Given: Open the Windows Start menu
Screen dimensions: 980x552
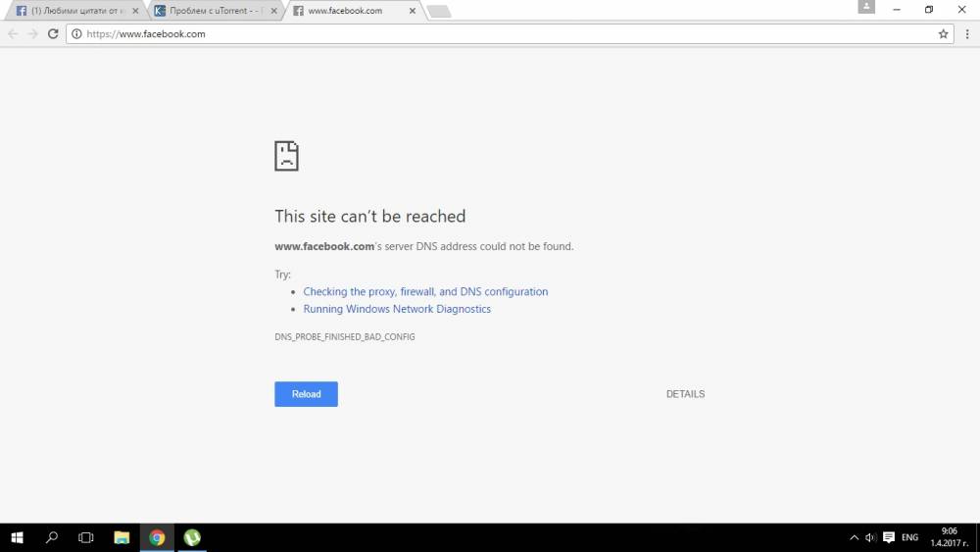Looking at the screenshot, I should pos(17,537).
